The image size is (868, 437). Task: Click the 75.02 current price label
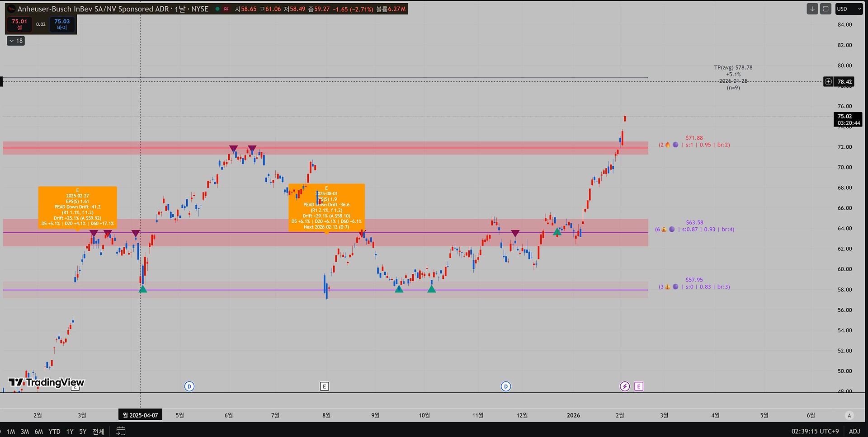click(x=848, y=119)
